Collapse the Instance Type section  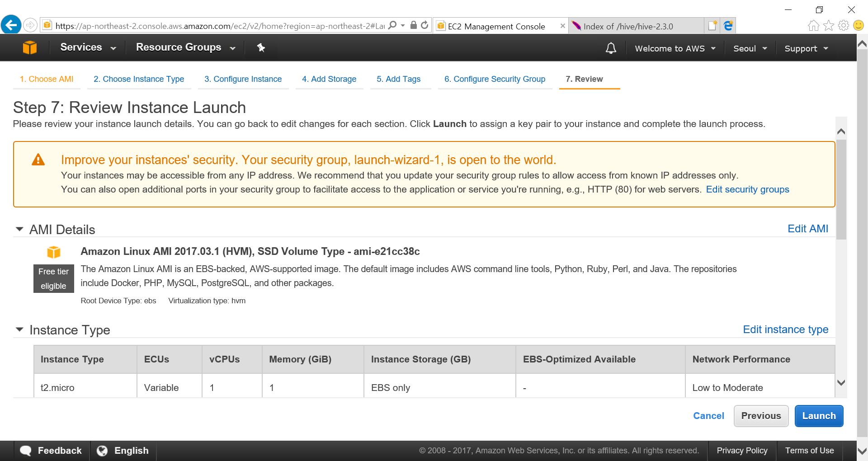[19, 329]
